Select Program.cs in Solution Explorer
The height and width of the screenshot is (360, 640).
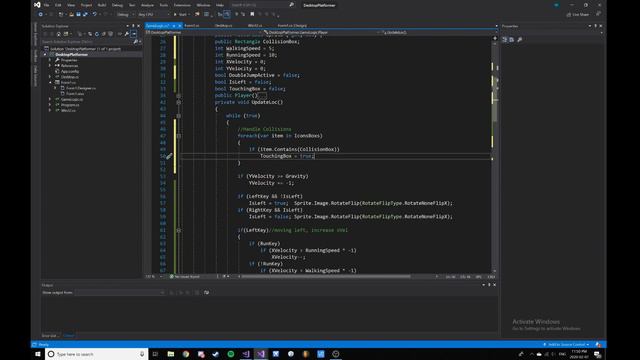click(x=70, y=105)
